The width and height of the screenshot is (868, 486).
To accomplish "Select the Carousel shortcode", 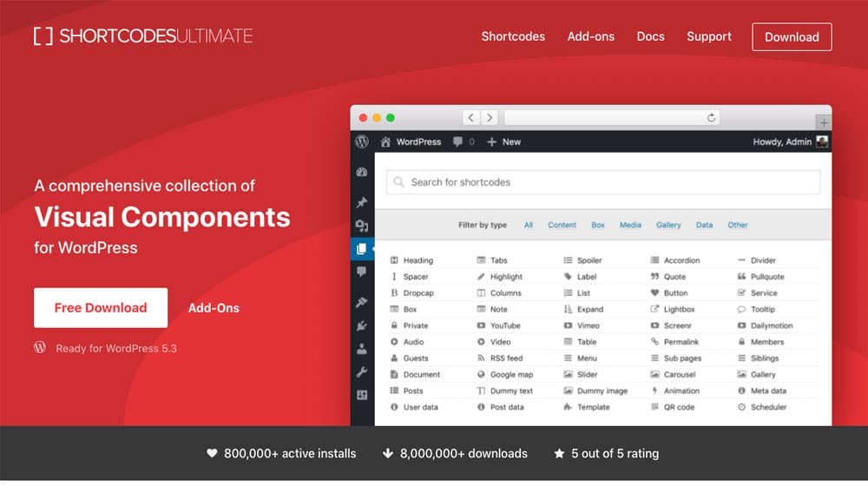I will pos(673,375).
